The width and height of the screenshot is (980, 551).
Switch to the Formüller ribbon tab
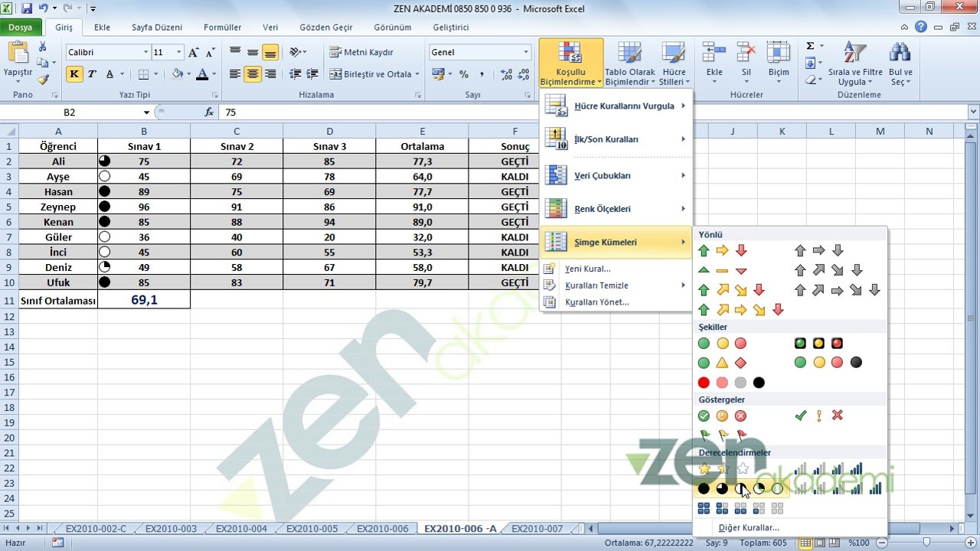click(x=222, y=27)
